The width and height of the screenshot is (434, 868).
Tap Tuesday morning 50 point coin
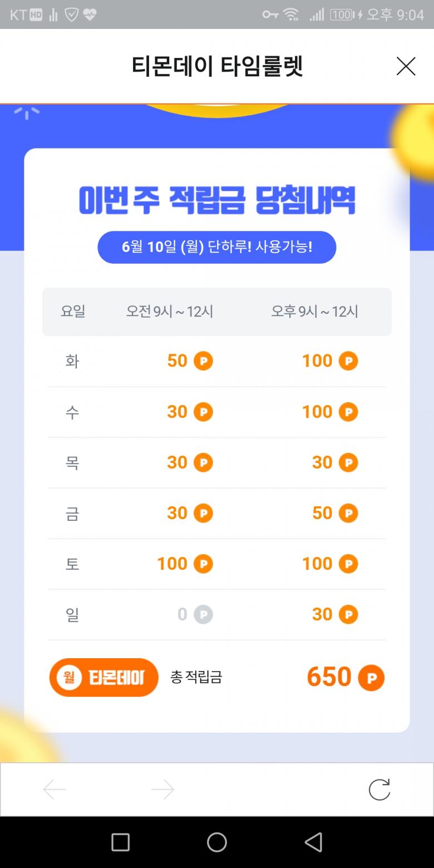tap(203, 361)
